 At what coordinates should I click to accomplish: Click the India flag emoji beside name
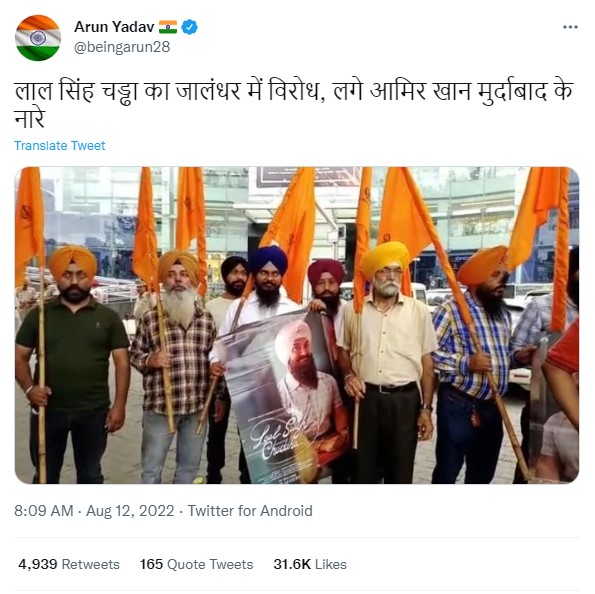click(168, 27)
